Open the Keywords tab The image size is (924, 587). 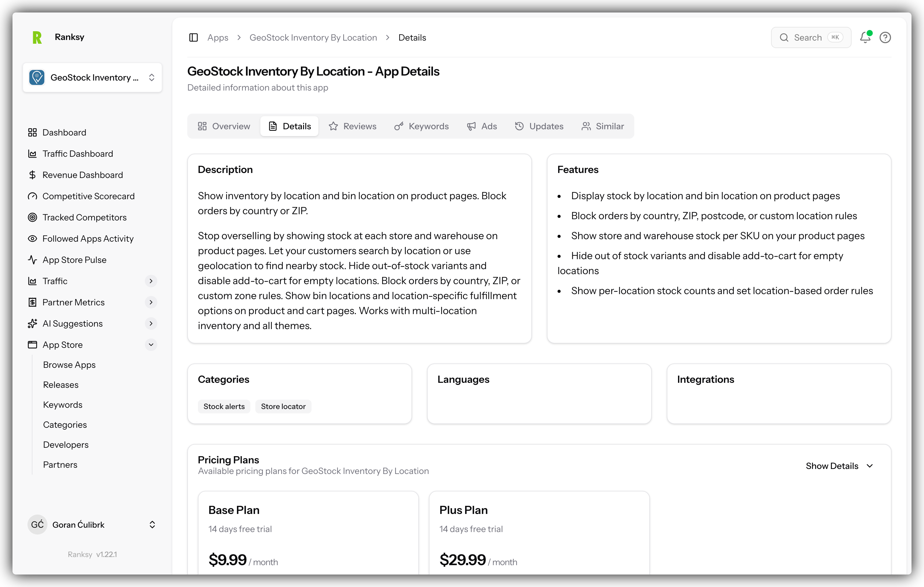coord(422,126)
